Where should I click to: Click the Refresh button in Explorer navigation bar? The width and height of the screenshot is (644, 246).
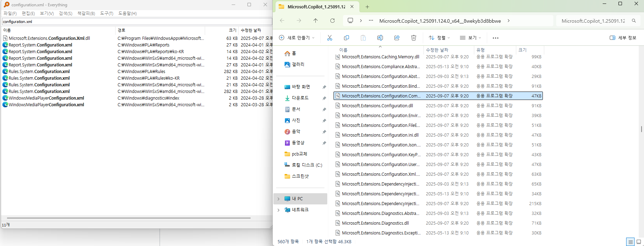click(332, 21)
